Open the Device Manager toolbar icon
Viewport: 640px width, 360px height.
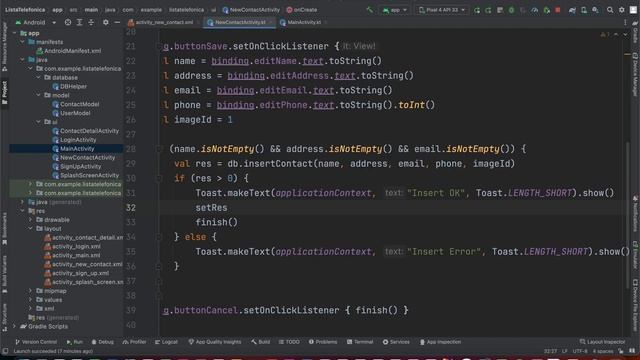pos(584,10)
